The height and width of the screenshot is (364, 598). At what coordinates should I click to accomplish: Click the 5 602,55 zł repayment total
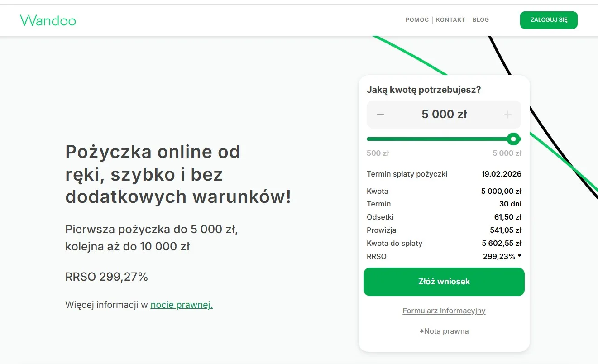502,243
